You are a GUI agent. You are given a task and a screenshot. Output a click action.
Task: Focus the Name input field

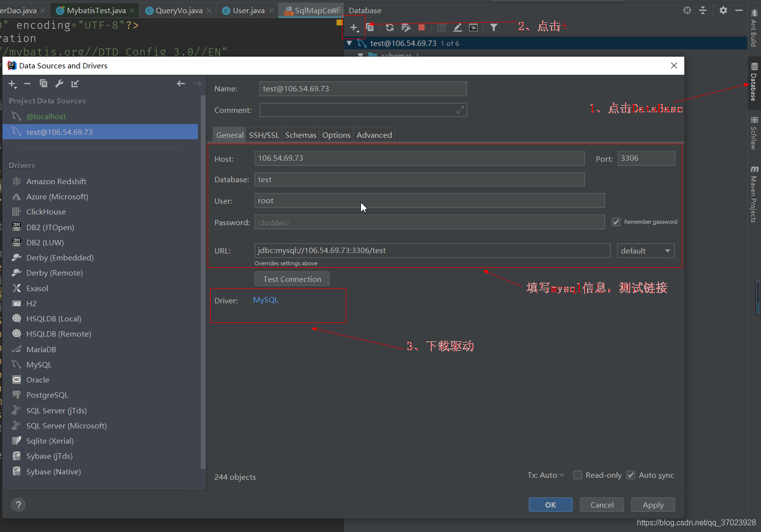[363, 89]
